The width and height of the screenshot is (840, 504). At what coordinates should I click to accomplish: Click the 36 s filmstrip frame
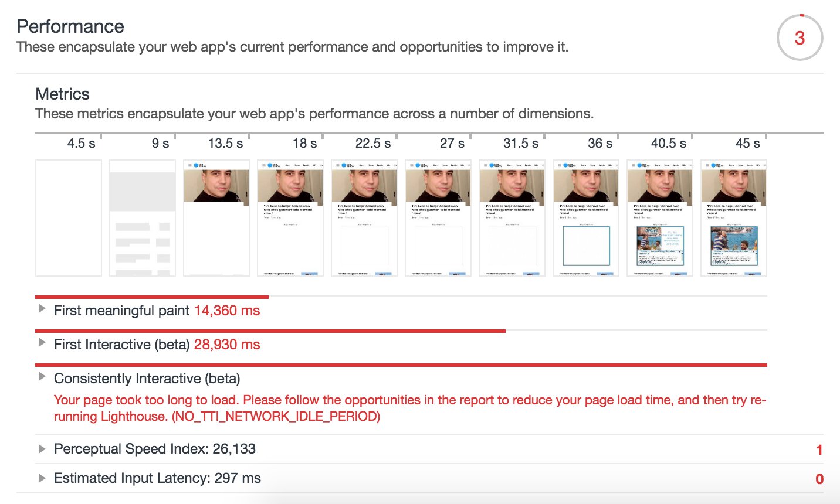click(586, 217)
